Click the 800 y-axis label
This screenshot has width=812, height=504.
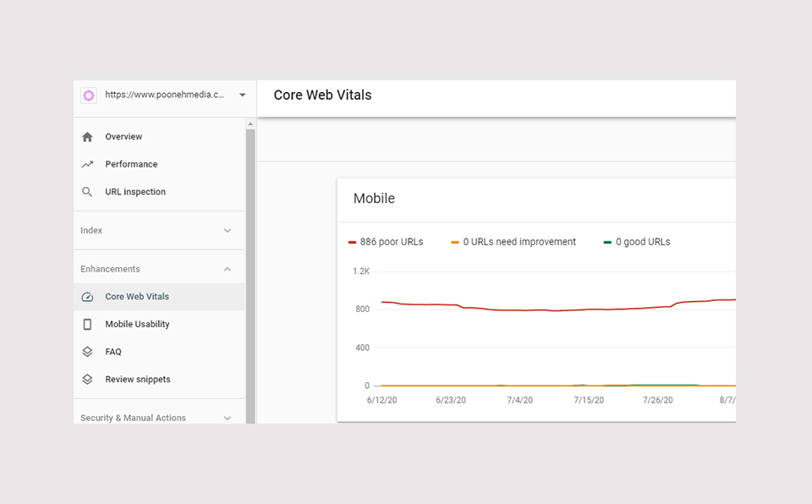click(x=363, y=310)
